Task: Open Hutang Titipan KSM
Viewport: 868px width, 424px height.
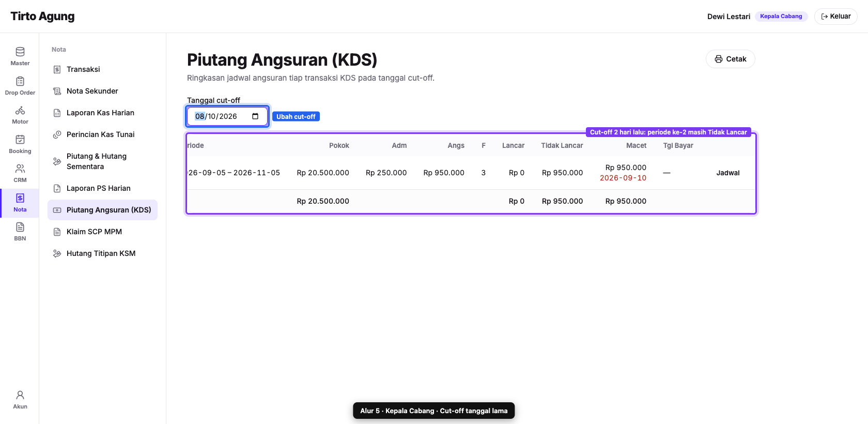Action: (x=102, y=253)
